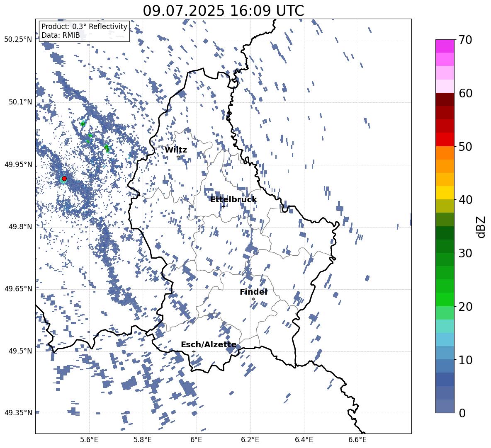Click the Esch/Alzette station cross marker
491x448 pixels.
click(x=194, y=351)
